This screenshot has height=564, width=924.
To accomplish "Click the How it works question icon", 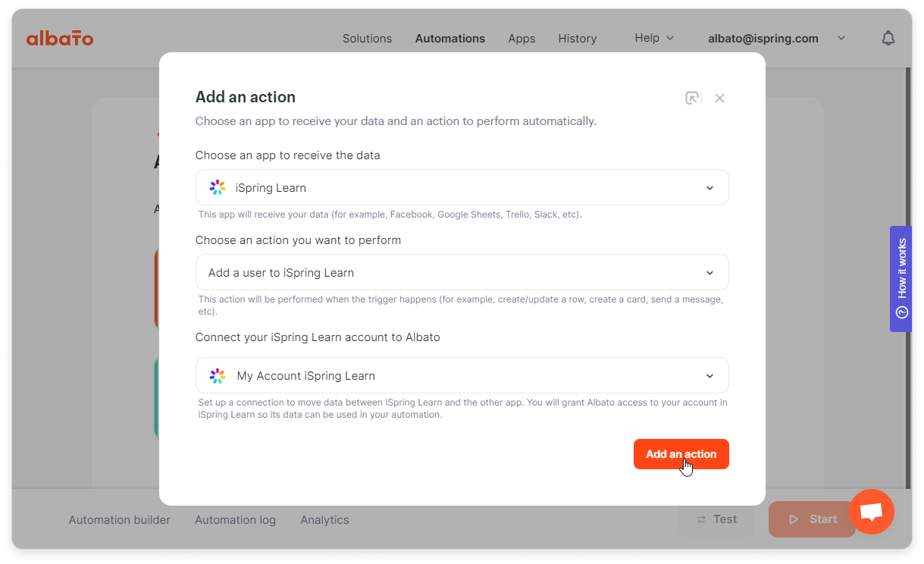I will coord(901,312).
